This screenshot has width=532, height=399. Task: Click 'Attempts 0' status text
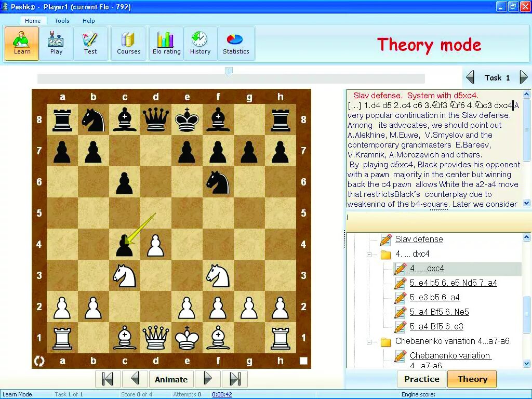(187, 394)
